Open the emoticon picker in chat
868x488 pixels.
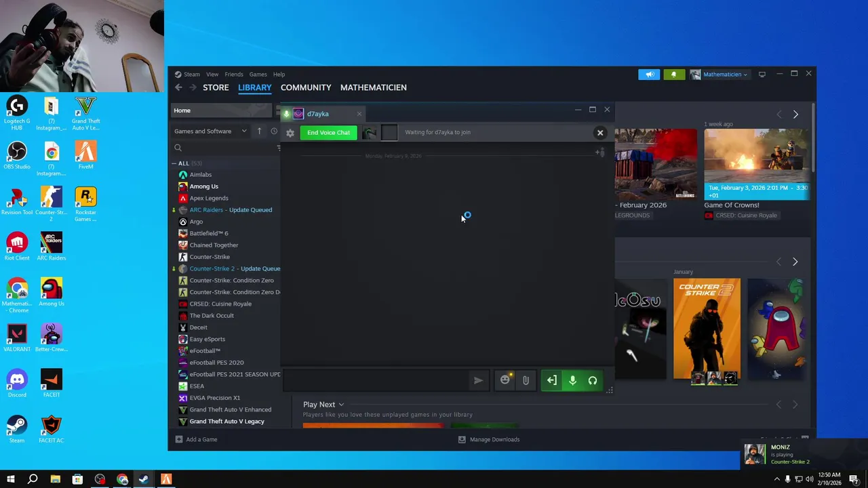click(505, 380)
